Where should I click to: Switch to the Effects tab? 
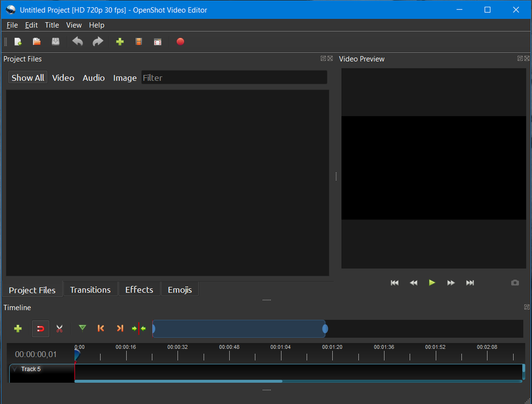(x=139, y=290)
